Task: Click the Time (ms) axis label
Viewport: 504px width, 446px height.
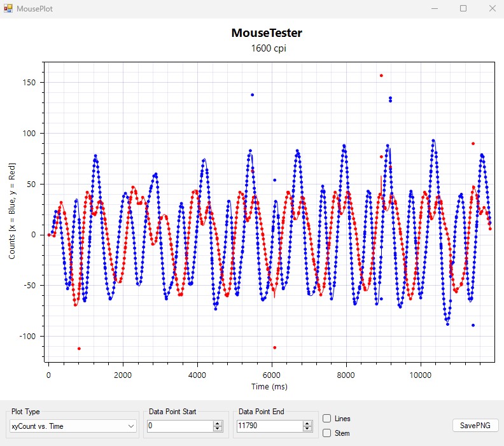Action: tap(268, 386)
